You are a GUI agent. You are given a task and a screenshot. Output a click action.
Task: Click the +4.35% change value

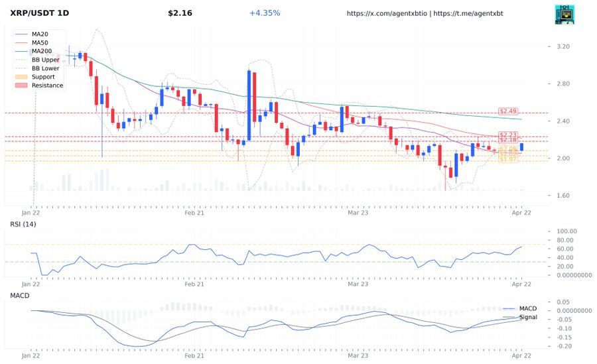pos(265,13)
